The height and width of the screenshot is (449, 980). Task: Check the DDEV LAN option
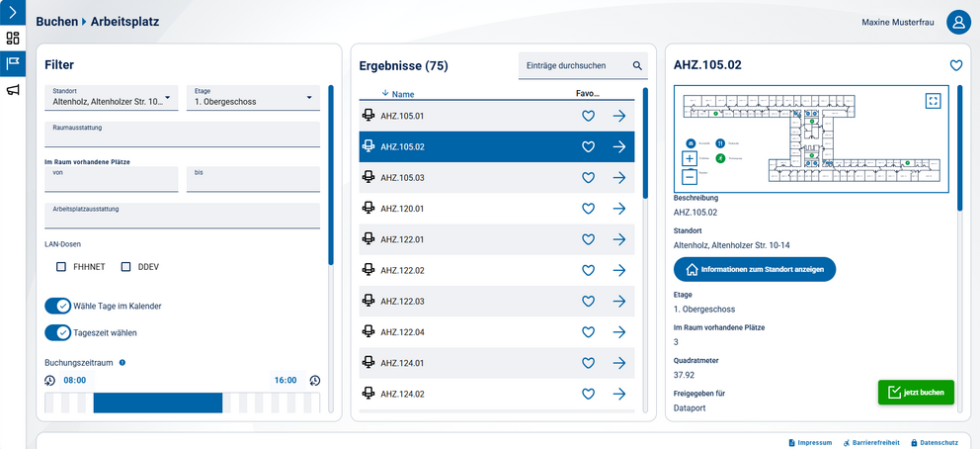[x=126, y=267]
